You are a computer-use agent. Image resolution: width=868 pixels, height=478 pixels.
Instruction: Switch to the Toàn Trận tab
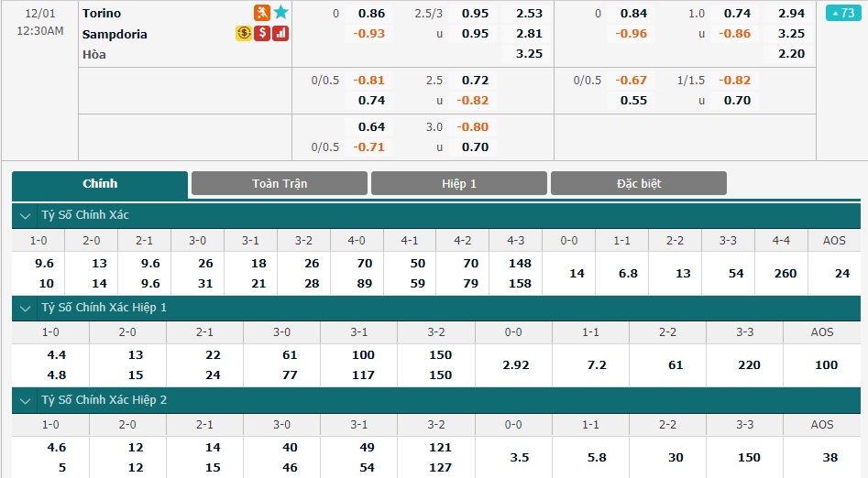(280, 184)
